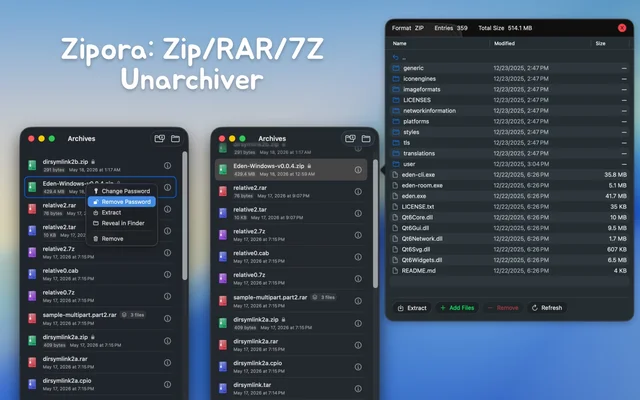
Task: Click folder toolbar icon in left window
Action: (x=176, y=139)
